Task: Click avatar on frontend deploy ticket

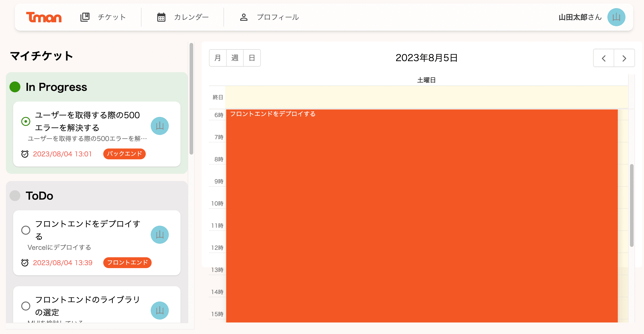Action: coord(160,235)
